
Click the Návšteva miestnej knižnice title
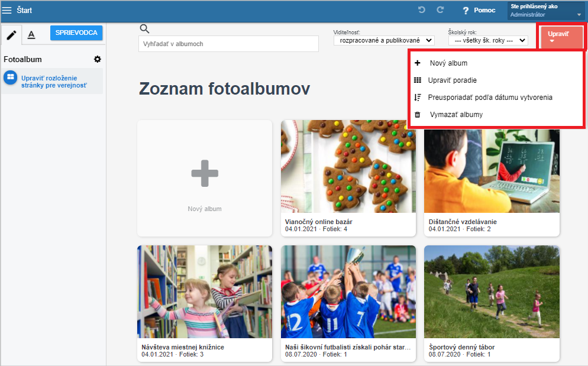point(183,347)
